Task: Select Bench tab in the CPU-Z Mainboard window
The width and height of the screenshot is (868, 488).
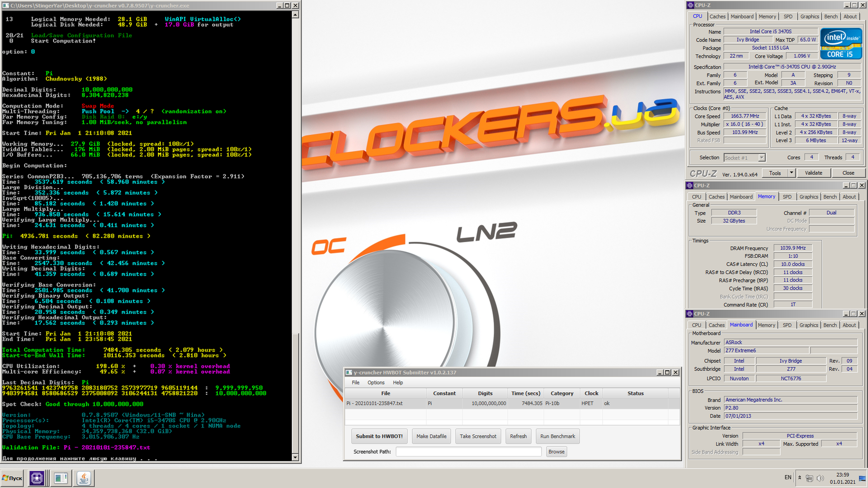Action: 830,325
